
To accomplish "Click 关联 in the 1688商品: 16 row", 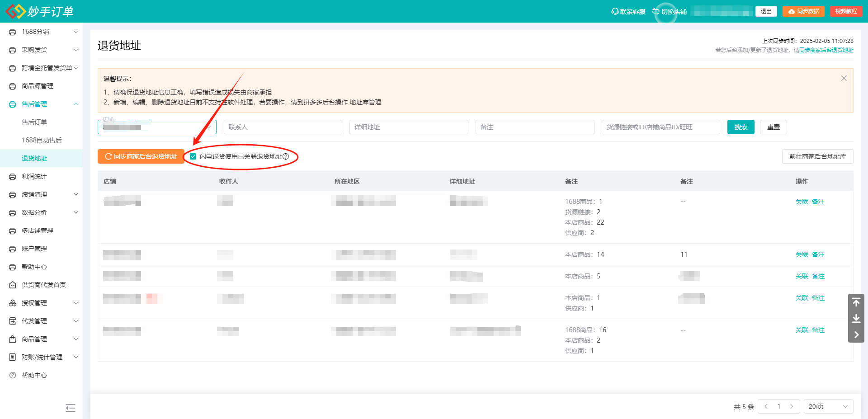I will [x=802, y=330].
